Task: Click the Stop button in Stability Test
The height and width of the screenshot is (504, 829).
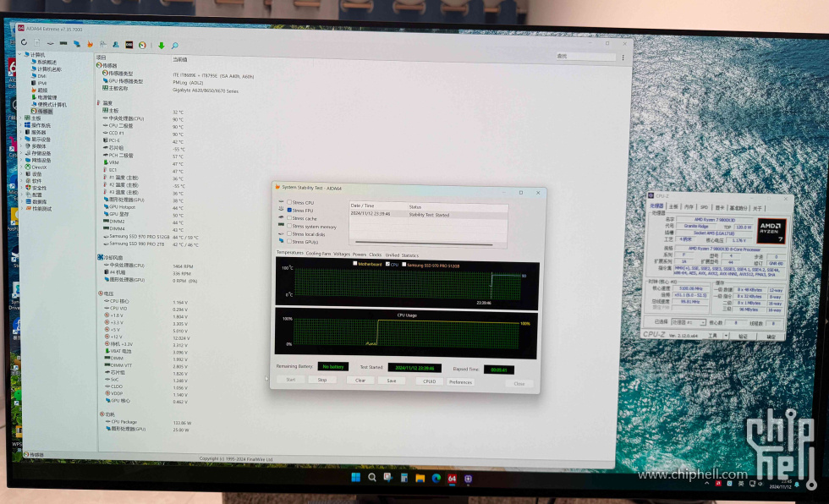Action: (x=322, y=380)
